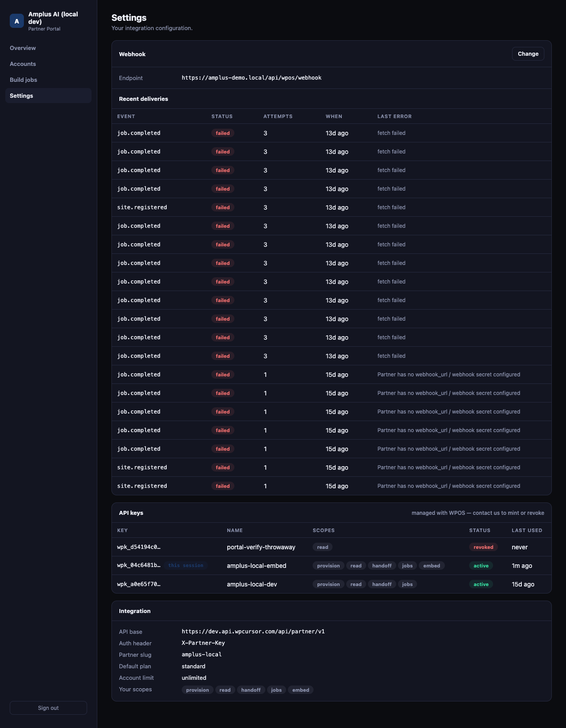
Task: Click the API keys section heading
Action: pyautogui.click(x=131, y=513)
